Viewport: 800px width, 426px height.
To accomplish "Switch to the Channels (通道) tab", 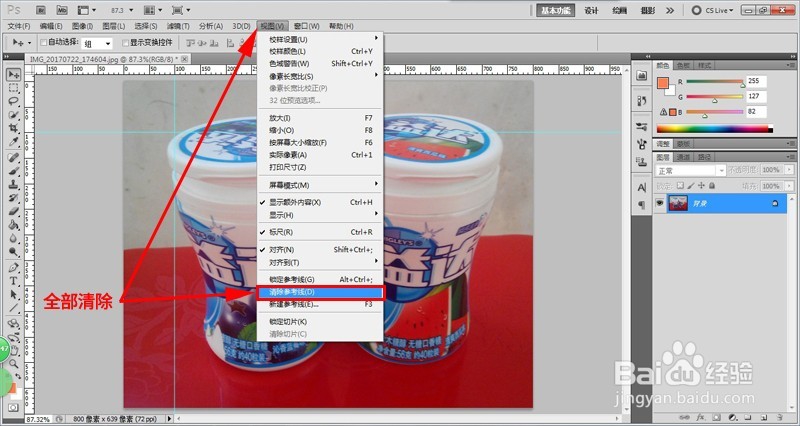I will pyautogui.click(x=684, y=157).
